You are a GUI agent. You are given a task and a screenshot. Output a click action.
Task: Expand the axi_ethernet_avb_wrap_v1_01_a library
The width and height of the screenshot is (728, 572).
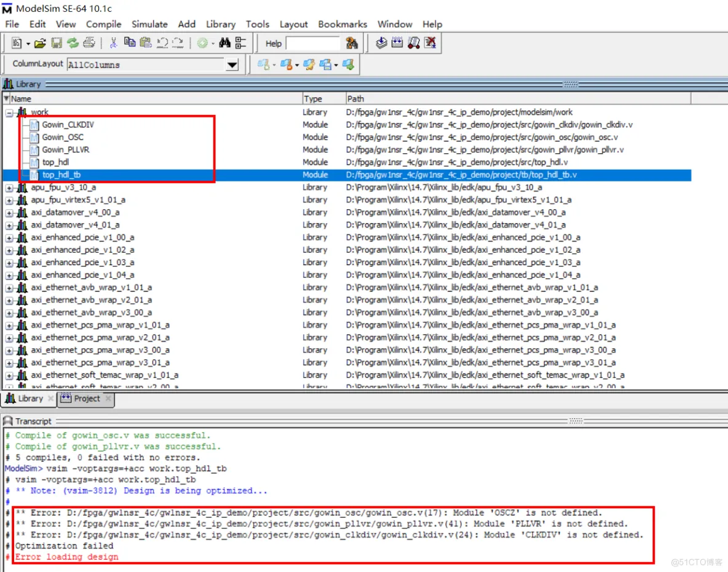pos(9,288)
